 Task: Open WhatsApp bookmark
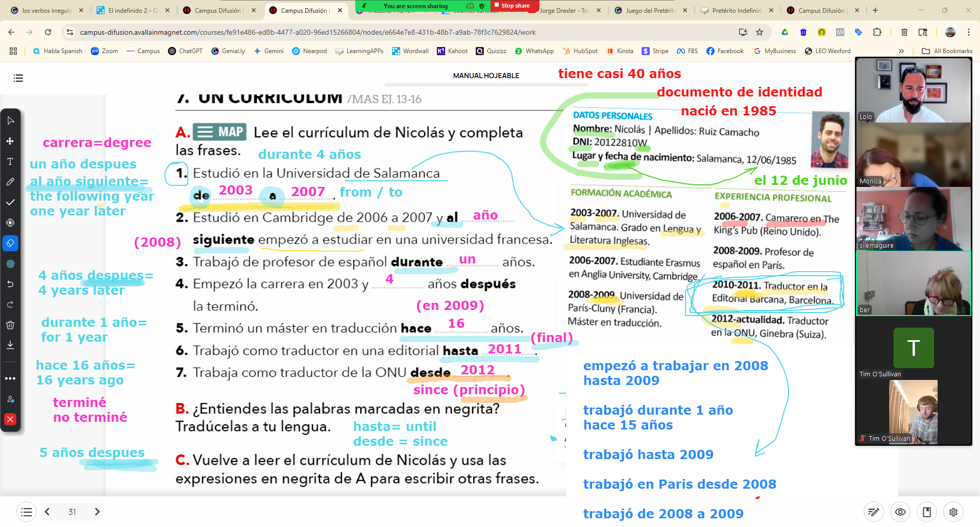[x=534, y=51]
